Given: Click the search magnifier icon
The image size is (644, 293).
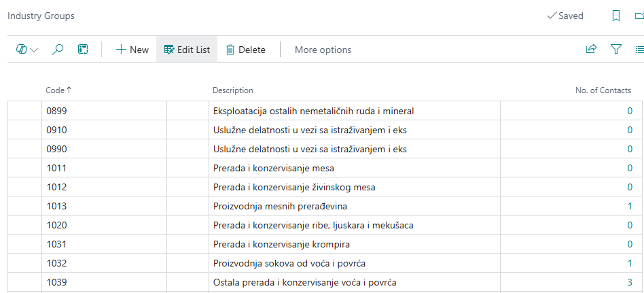Looking at the screenshot, I should tap(58, 50).
